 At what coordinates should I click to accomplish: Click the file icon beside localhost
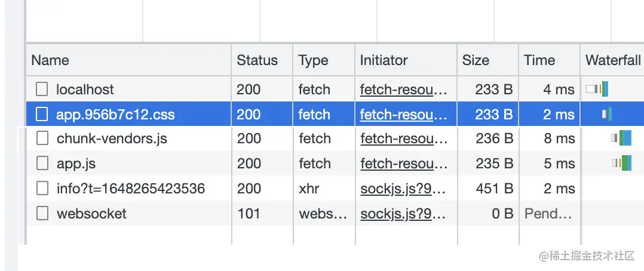tap(42, 90)
